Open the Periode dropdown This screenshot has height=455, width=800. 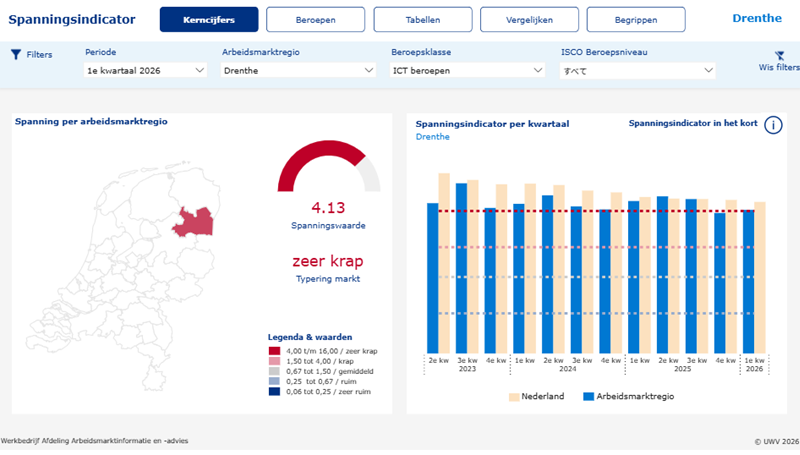(145, 70)
